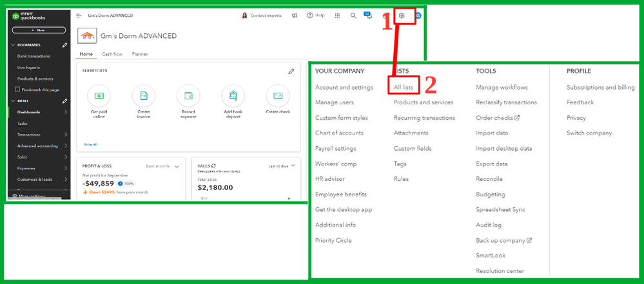The width and height of the screenshot is (644, 284).
Task: Open Custom fields under LISTS
Action: pos(413,149)
